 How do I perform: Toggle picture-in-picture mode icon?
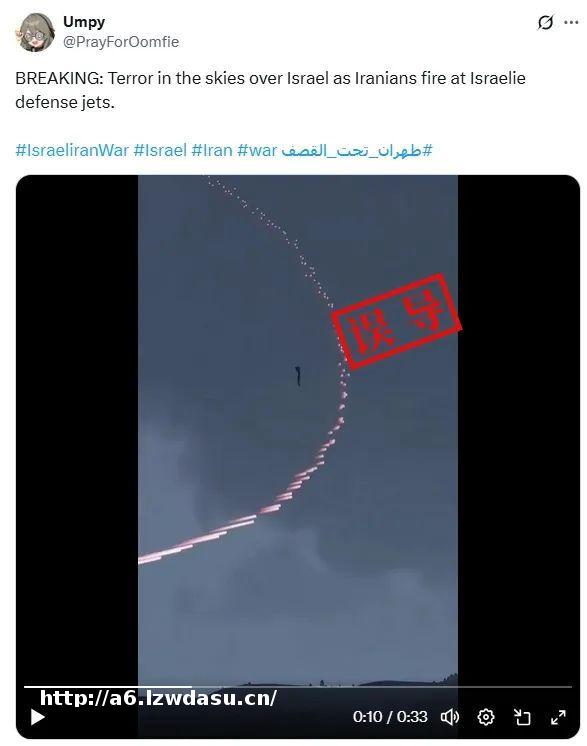[x=522, y=717]
